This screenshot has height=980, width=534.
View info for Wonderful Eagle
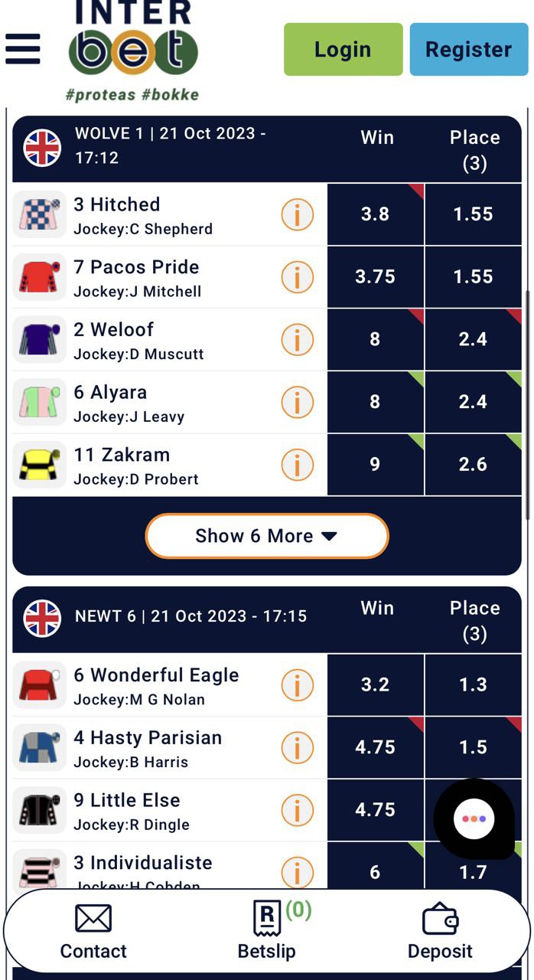click(x=297, y=685)
